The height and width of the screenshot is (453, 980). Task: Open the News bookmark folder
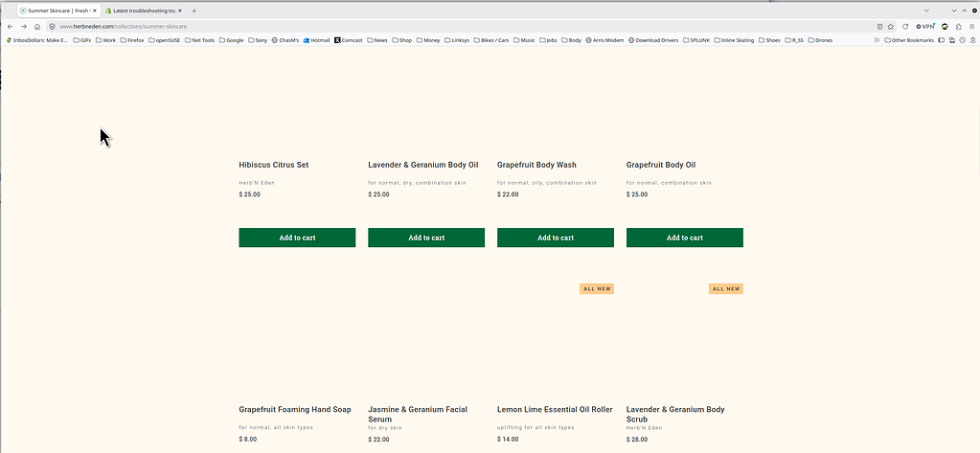pyautogui.click(x=377, y=40)
